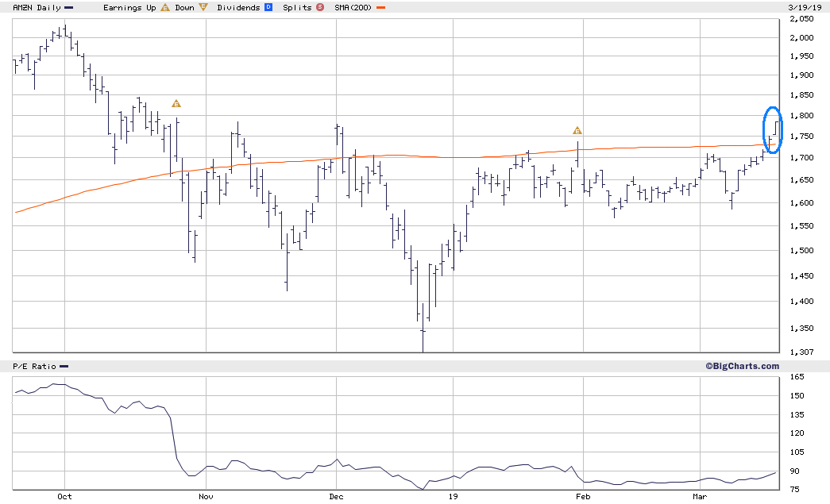Click the '3/19/19' date label

805,7
